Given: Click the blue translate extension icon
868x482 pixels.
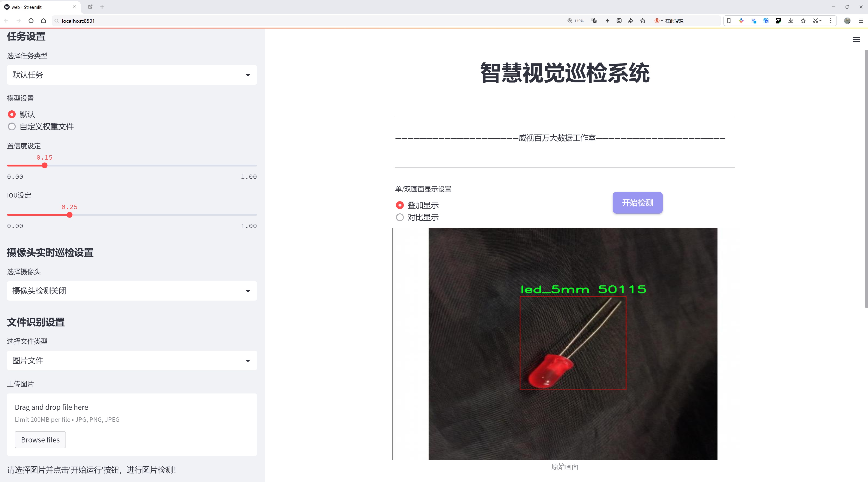Looking at the screenshot, I should point(766,20).
